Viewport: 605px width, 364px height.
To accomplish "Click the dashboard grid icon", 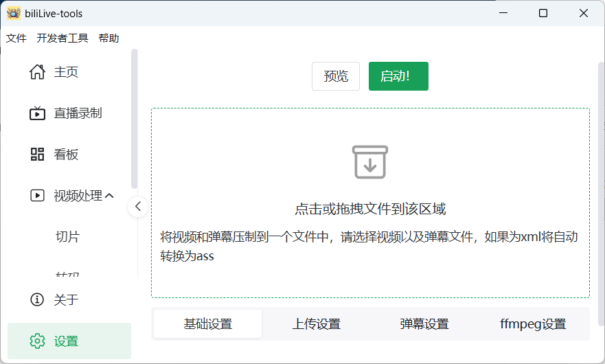I will 37,155.
